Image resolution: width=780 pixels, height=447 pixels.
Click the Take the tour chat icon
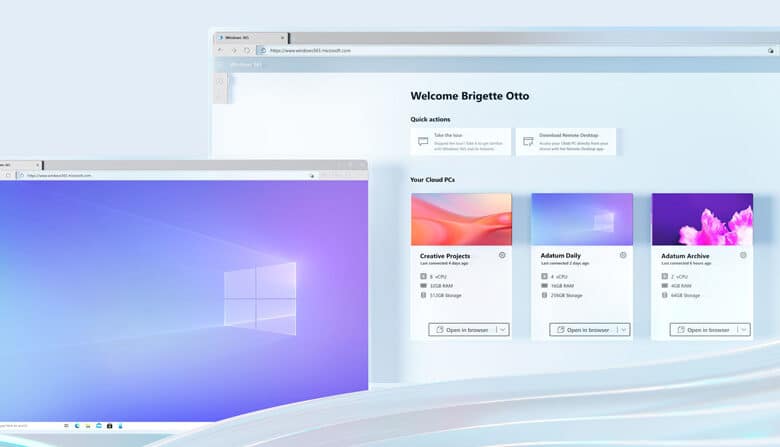(x=423, y=142)
